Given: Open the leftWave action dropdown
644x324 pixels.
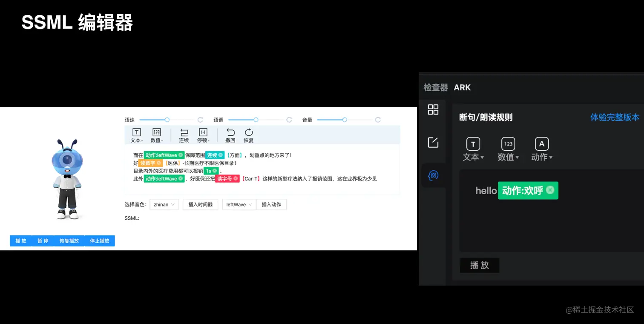Looking at the screenshot, I should (239, 205).
